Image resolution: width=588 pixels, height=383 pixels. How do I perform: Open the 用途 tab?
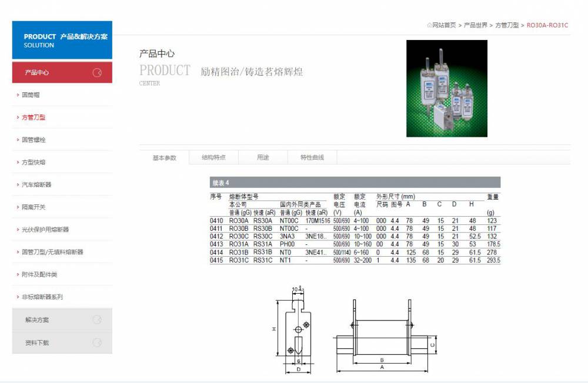[263, 157]
